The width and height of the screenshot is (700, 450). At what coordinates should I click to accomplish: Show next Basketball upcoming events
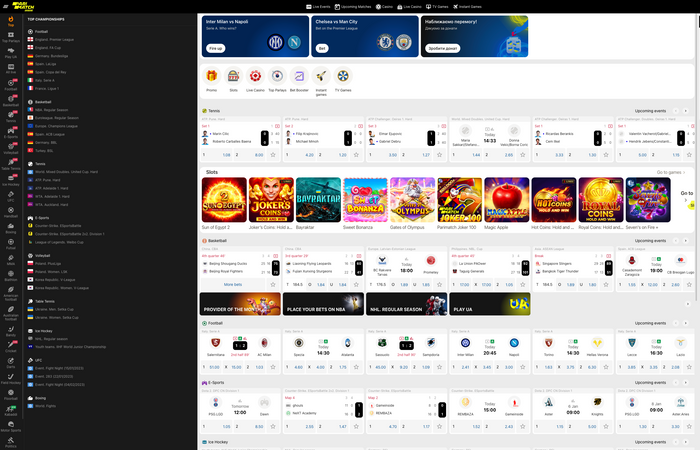686,241
